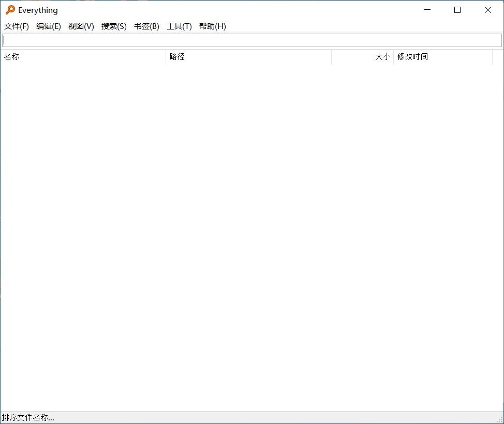Viewport: 504px width, 424px height.
Task: Sort results by 大小 column header
Action: [x=362, y=57]
